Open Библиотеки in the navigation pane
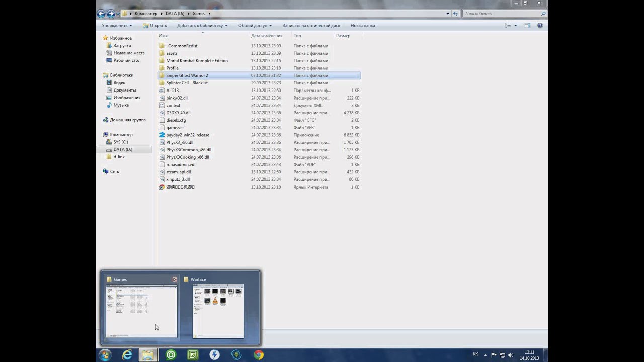This screenshot has width=644, height=362. point(122,75)
